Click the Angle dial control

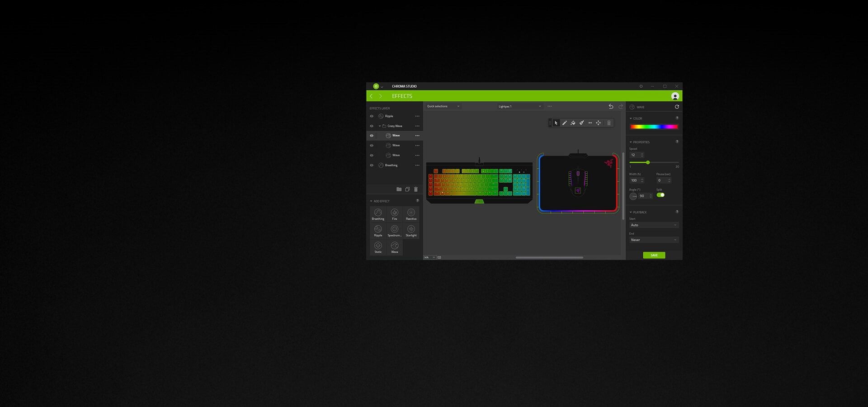point(633,196)
